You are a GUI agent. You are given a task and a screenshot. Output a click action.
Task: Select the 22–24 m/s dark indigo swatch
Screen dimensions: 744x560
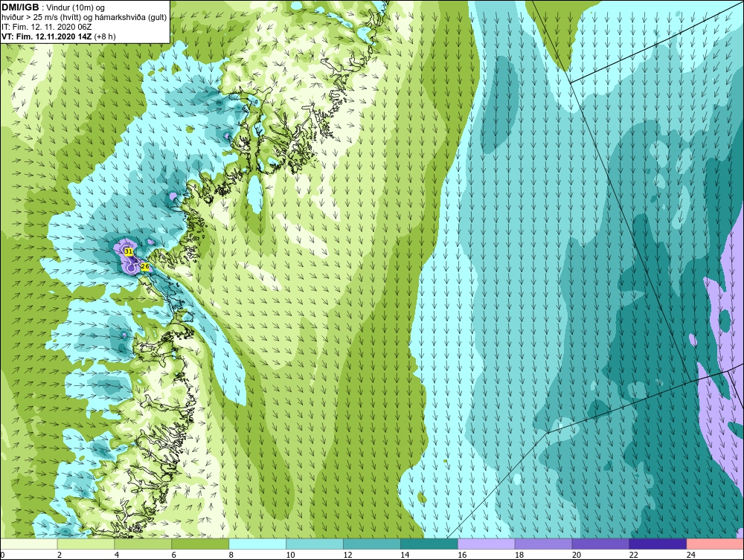coord(658,544)
